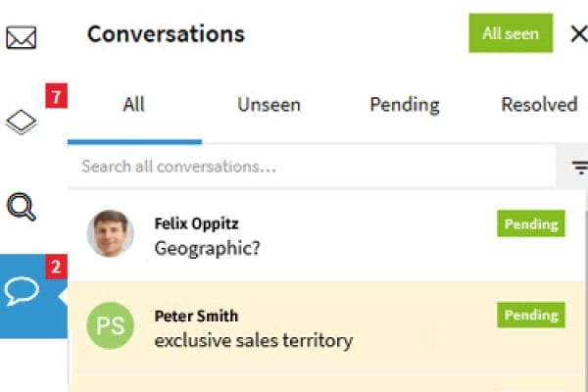Open the mail envelope icon in sidebar
The image size is (588, 392).
(21, 38)
